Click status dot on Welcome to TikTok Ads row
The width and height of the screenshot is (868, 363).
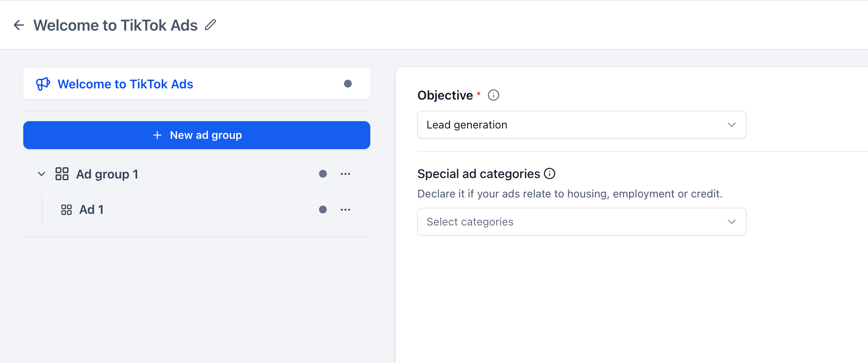[348, 84]
